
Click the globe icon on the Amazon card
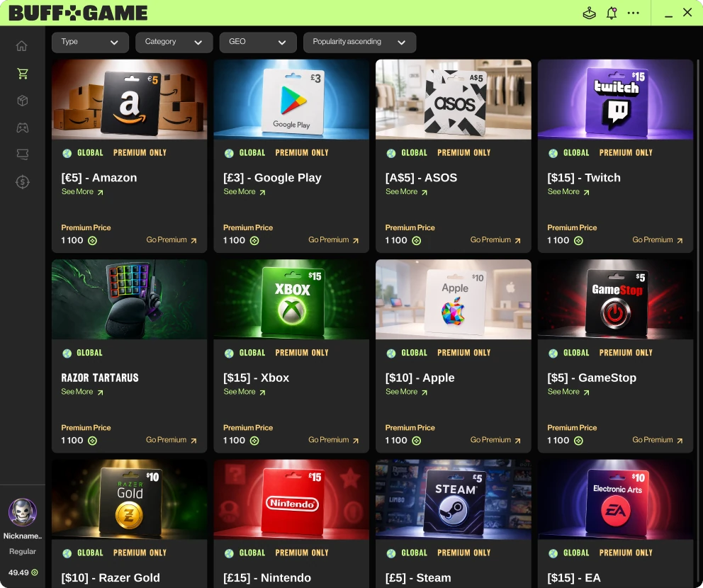click(67, 153)
